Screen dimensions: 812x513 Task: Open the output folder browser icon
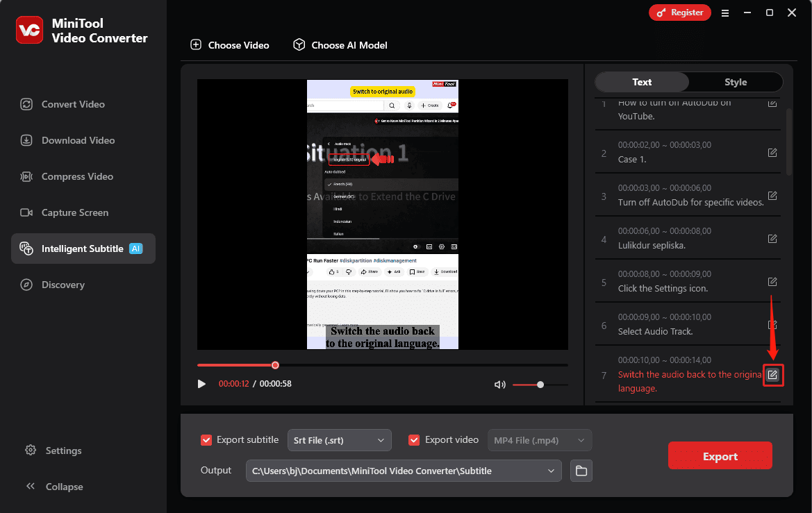click(581, 470)
